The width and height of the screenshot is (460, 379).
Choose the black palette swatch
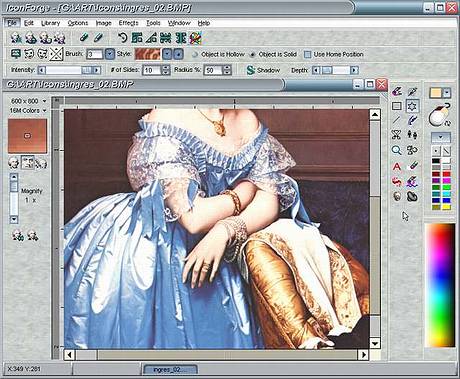coord(436,161)
